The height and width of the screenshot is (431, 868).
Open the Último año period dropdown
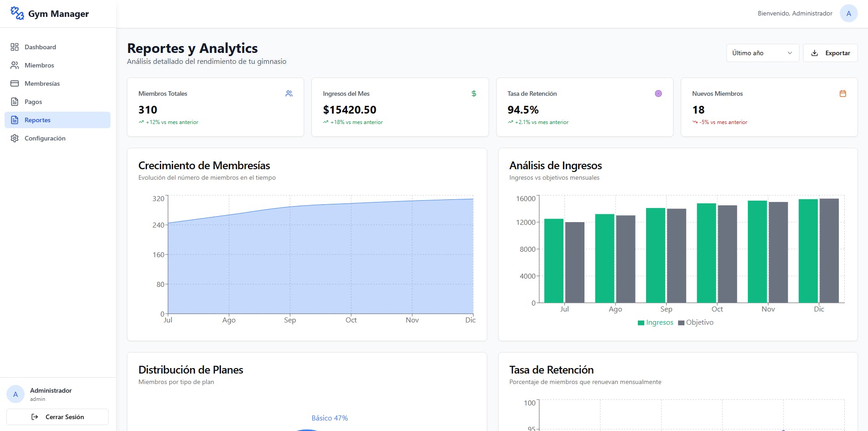[x=762, y=53]
